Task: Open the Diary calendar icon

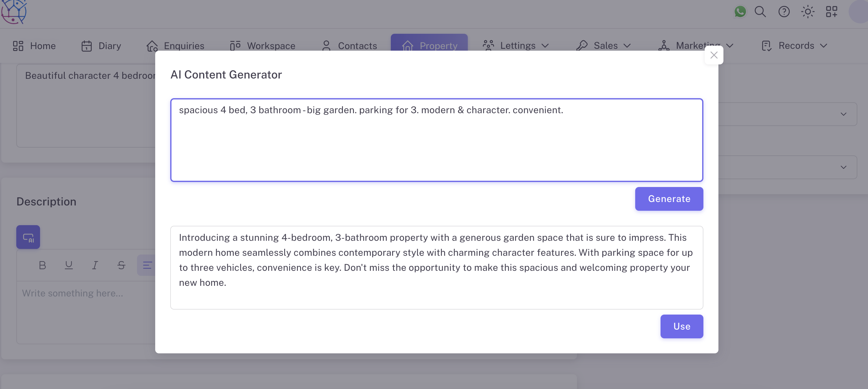Action: point(87,45)
